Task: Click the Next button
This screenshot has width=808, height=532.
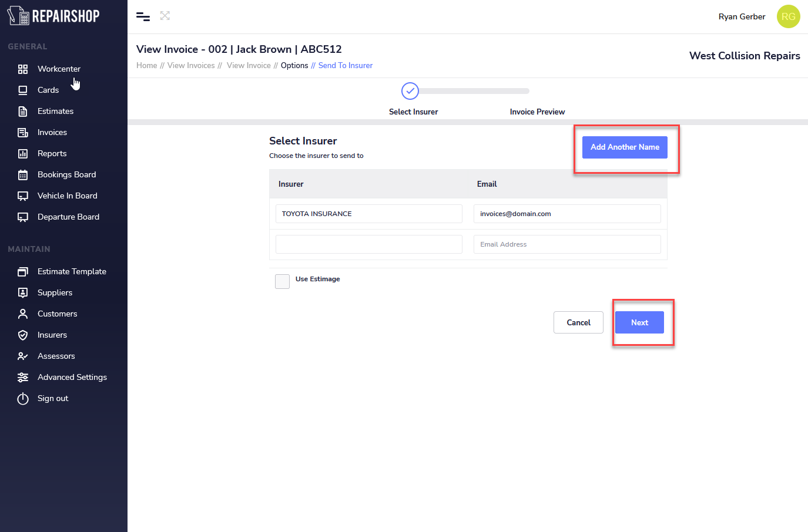Action: click(x=639, y=322)
